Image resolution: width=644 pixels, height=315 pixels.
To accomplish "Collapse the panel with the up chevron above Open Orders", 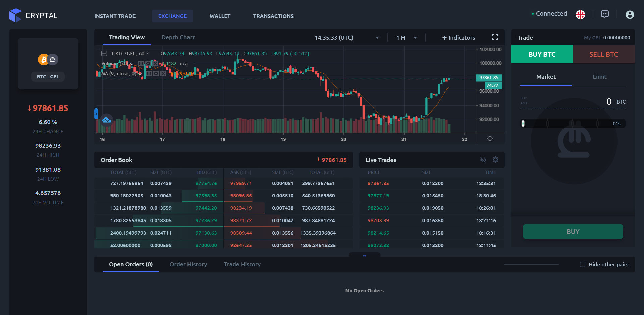I will [x=364, y=255].
